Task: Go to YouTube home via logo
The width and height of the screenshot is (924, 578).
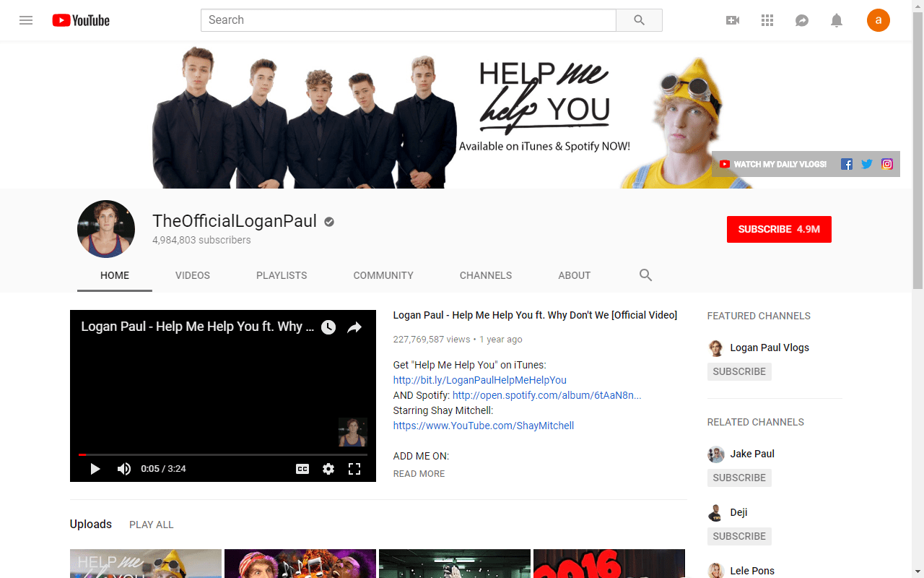Action: point(81,20)
